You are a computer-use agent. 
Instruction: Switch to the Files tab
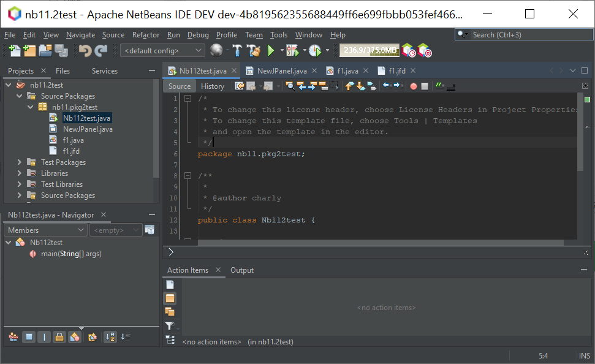coord(63,71)
